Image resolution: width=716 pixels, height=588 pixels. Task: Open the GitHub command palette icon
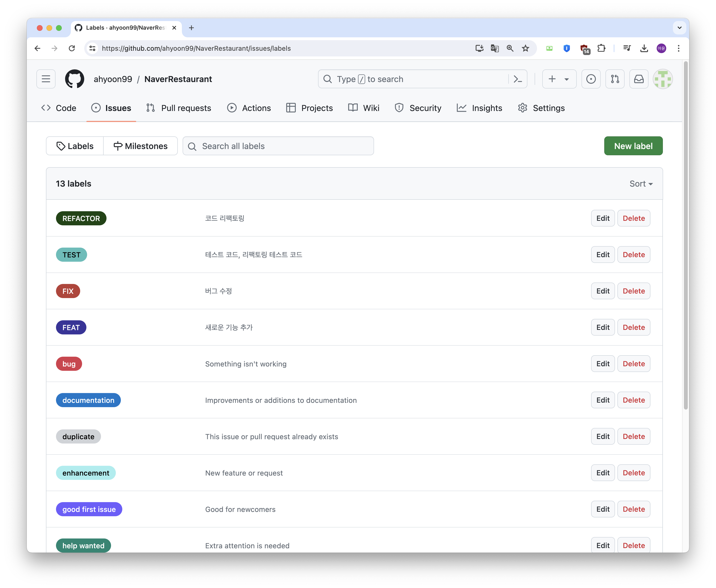[x=517, y=79]
